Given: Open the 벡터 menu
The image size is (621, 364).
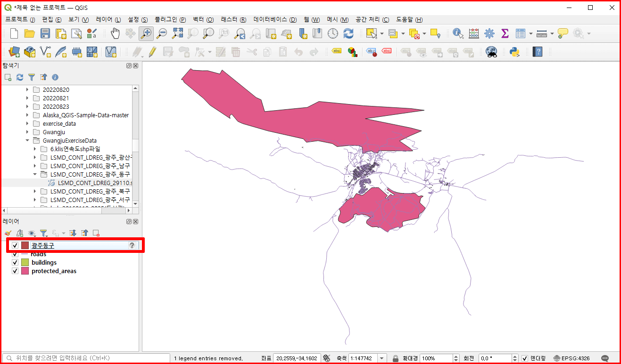Looking at the screenshot, I should coord(203,19).
